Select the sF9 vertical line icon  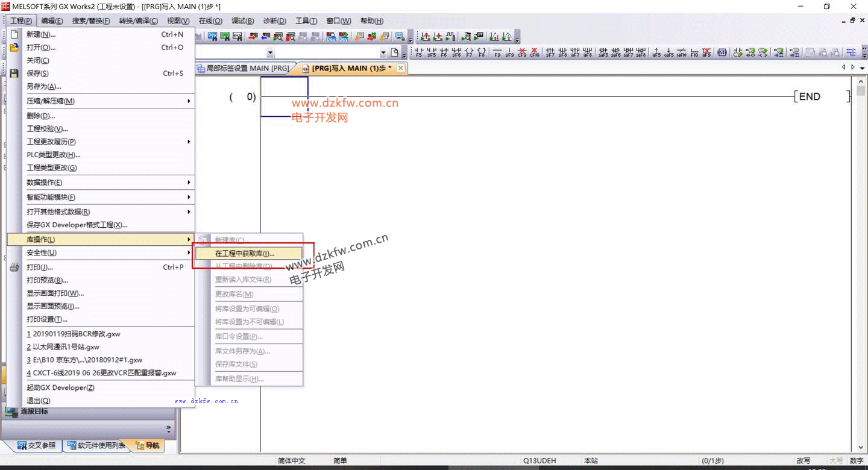(509, 52)
